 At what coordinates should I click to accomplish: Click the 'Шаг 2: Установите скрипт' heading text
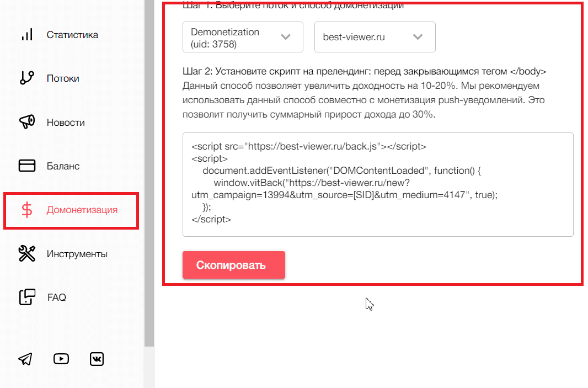pos(364,71)
